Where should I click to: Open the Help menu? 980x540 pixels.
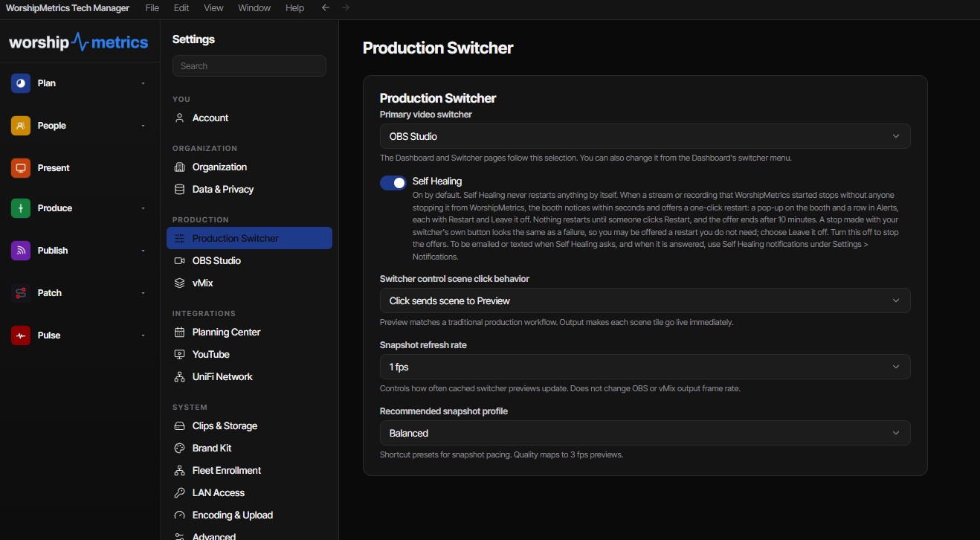point(295,7)
